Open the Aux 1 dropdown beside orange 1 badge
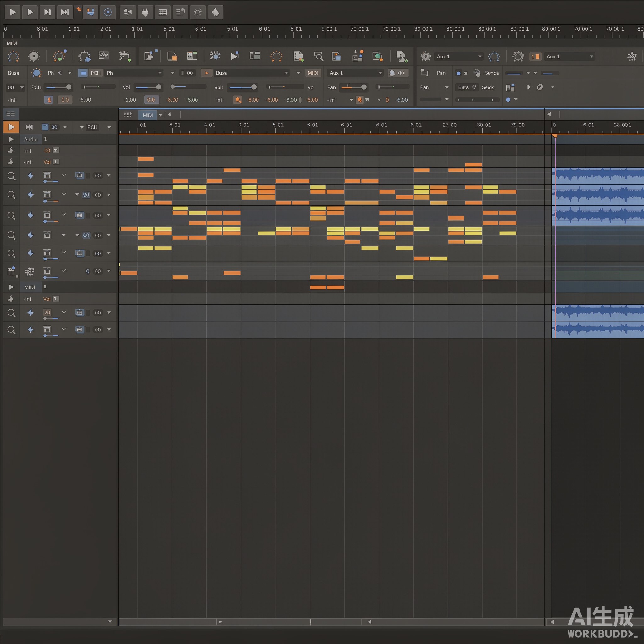The image size is (644, 644). tap(570, 57)
